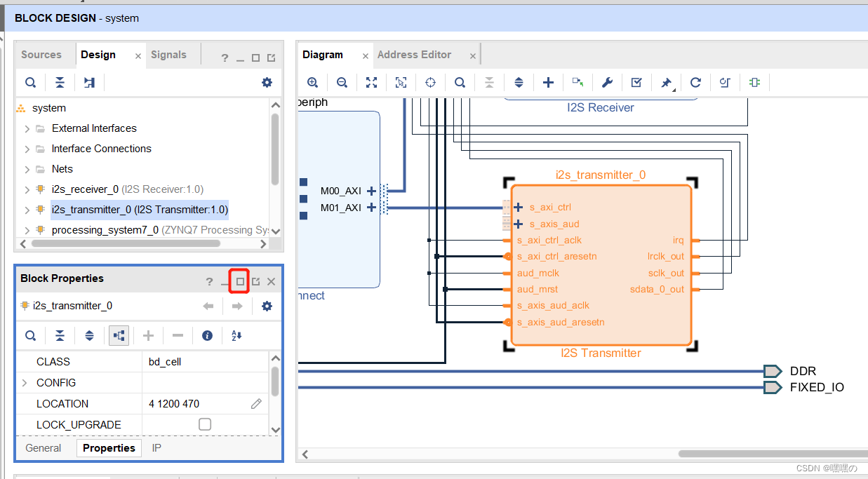Expand the External Interfaces node
The image size is (868, 479).
pyautogui.click(x=27, y=128)
